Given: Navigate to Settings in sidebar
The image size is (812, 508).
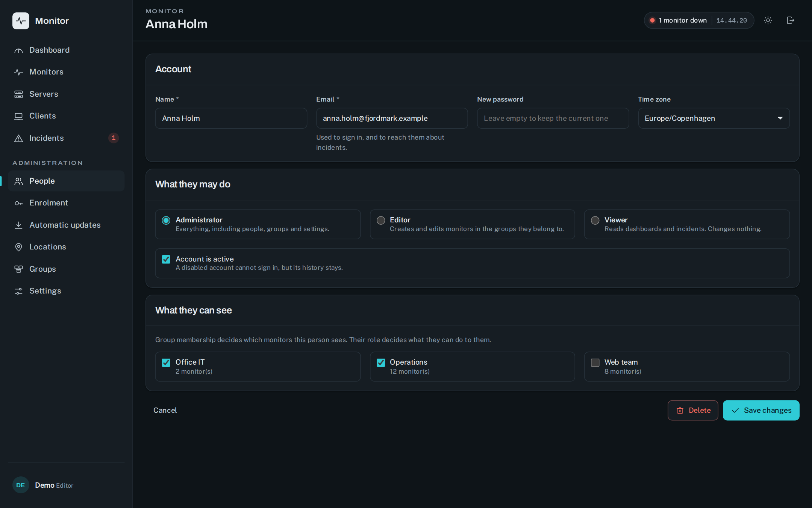Looking at the screenshot, I should [x=66, y=291].
